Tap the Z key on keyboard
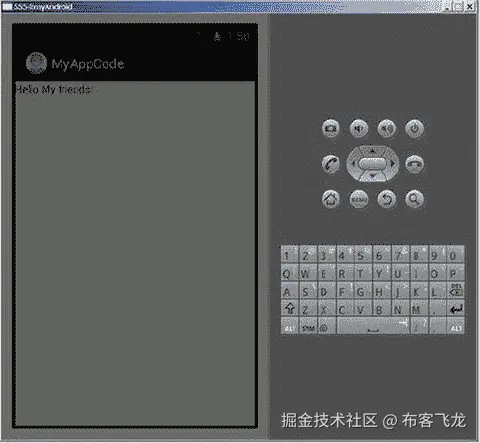Image resolution: width=480 pixels, height=443 pixels. 308,309
